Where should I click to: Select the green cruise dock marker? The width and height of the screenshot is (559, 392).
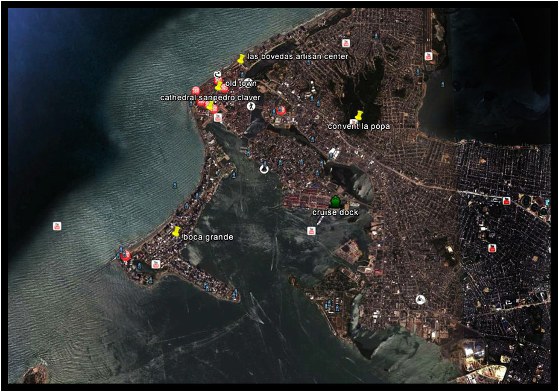(335, 202)
